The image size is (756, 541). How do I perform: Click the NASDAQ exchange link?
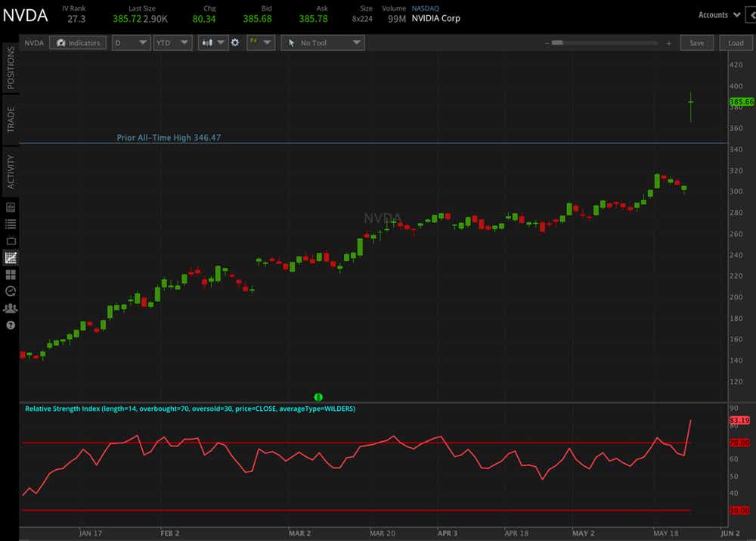coord(425,8)
